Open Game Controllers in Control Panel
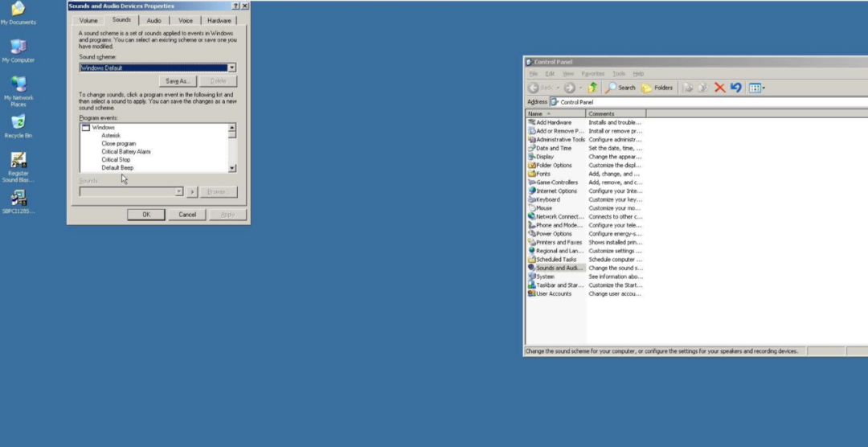The width and height of the screenshot is (868, 447). (556, 182)
